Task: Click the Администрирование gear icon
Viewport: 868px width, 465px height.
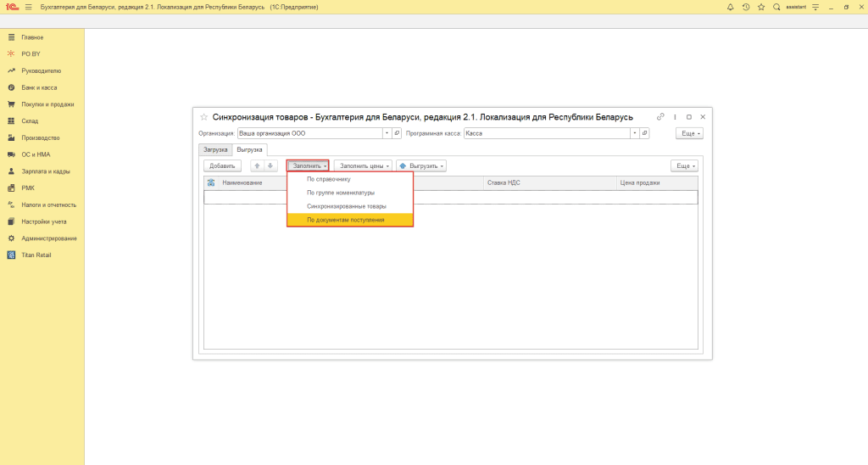Action: coord(11,238)
